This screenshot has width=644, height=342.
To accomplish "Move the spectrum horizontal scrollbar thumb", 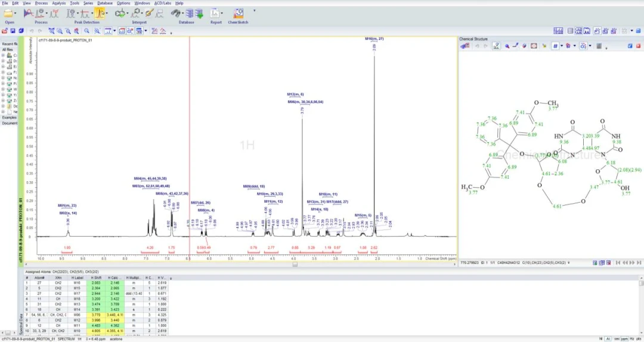I will pos(295,265).
